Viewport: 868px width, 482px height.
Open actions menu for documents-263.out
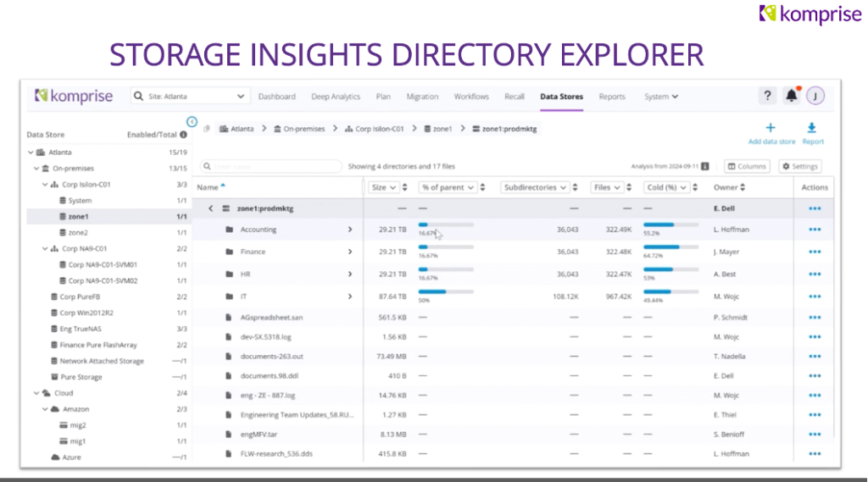pyautogui.click(x=815, y=357)
